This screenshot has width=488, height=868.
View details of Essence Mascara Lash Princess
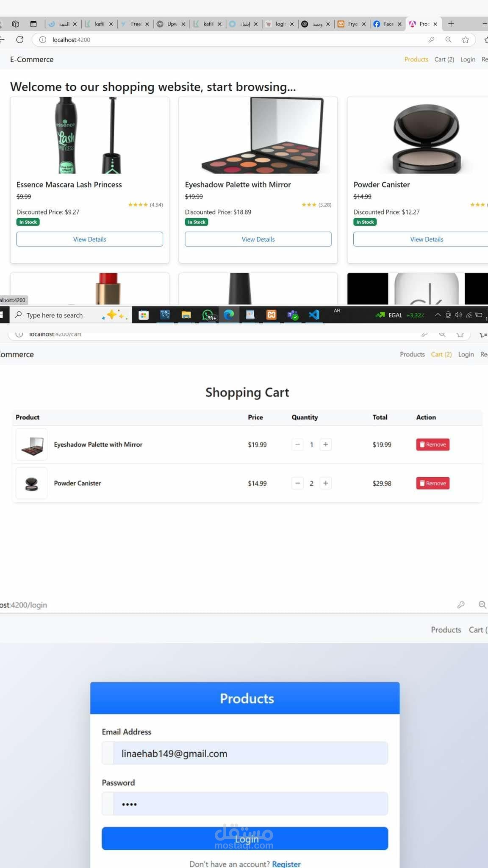89,239
